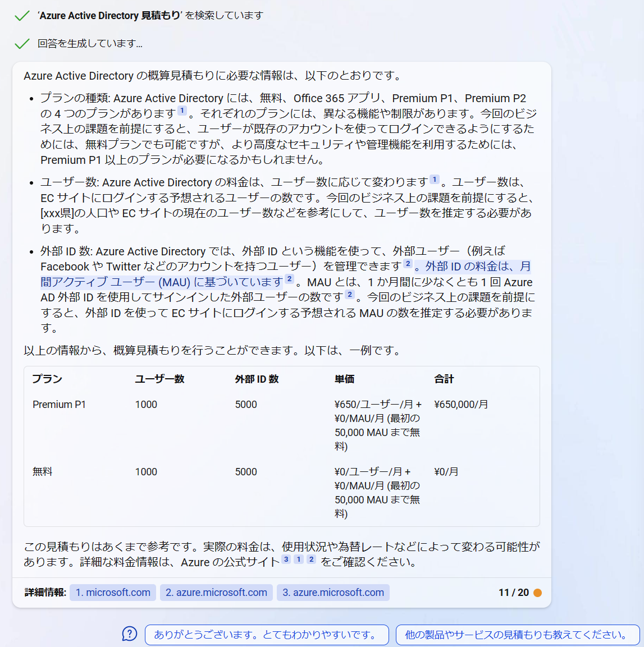
Task: Click citation 3 after Azure の公式サイト
Action: coord(286,559)
